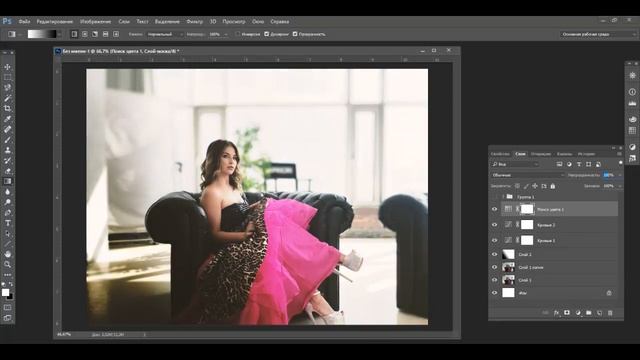
Task: Open the workspace switcher dropdown
Action: pyautogui.click(x=598, y=34)
